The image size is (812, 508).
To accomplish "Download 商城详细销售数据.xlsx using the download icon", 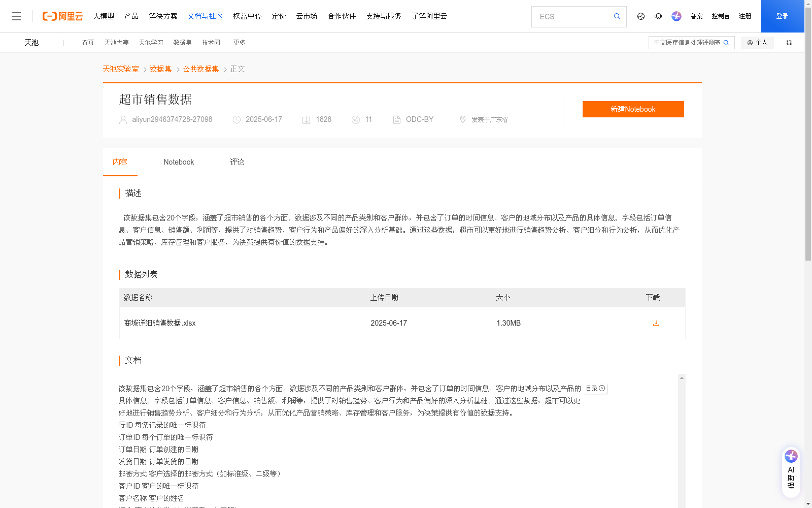I will click(x=656, y=323).
